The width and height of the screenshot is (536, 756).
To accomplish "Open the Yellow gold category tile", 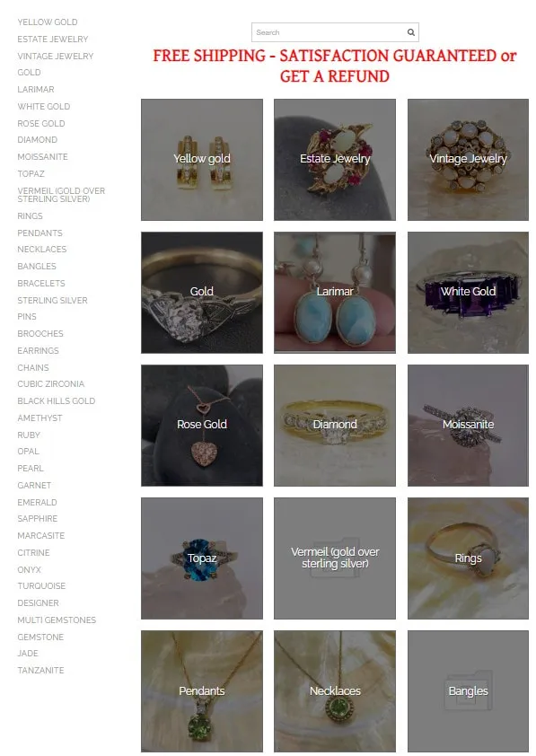I will (202, 160).
